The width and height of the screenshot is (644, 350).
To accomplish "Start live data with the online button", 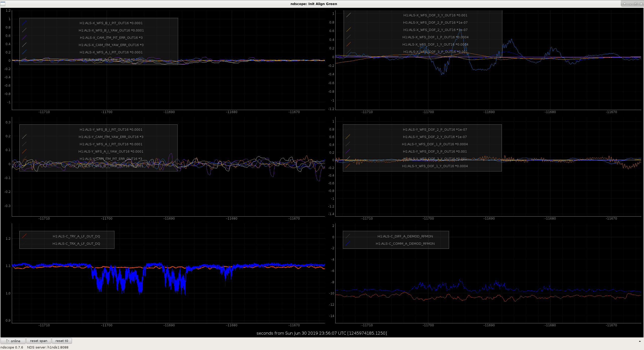I will click(13, 341).
